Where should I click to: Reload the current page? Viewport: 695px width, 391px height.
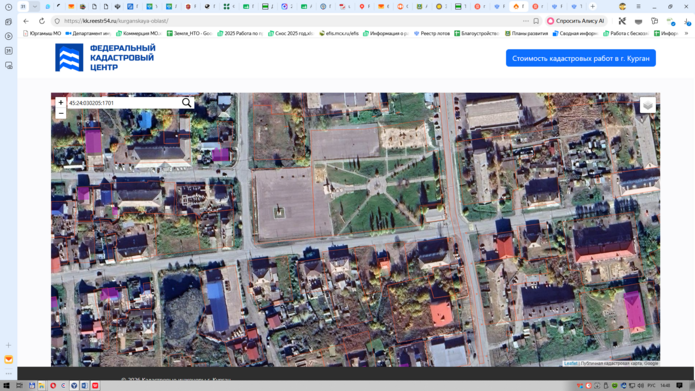pos(42,21)
